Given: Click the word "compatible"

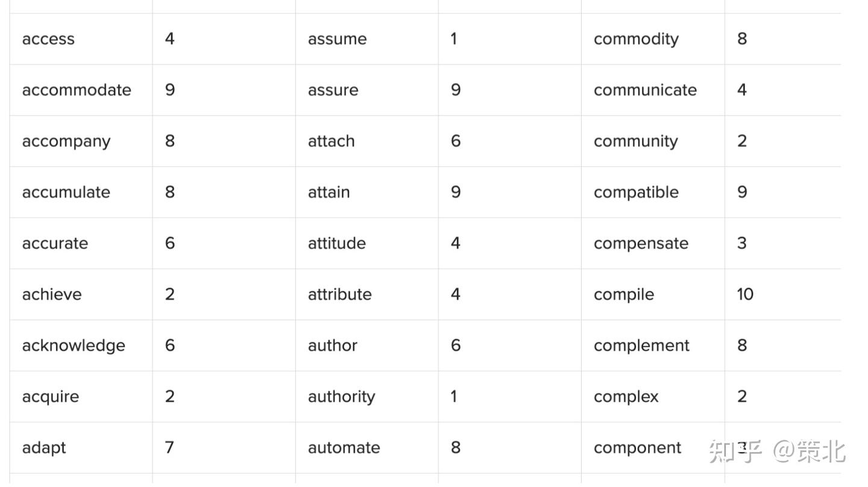Looking at the screenshot, I should 636,192.
